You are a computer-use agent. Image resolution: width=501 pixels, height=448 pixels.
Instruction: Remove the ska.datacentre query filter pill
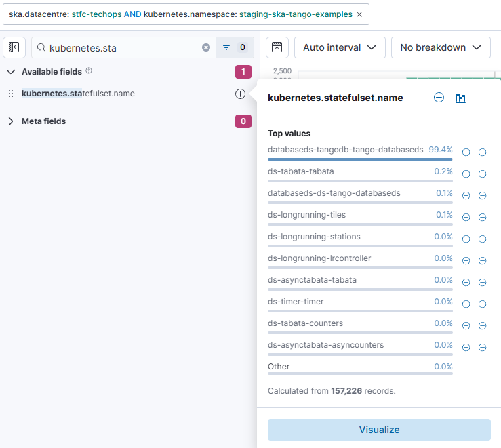click(x=359, y=14)
